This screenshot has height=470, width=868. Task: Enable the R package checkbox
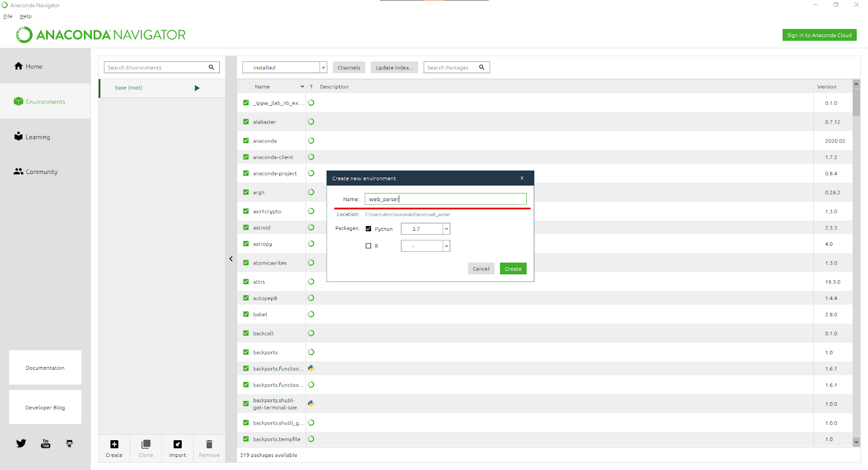pyautogui.click(x=368, y=246)
